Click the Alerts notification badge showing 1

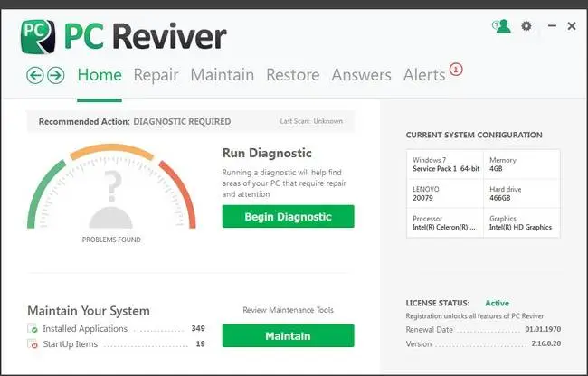(x=456, y=70)
